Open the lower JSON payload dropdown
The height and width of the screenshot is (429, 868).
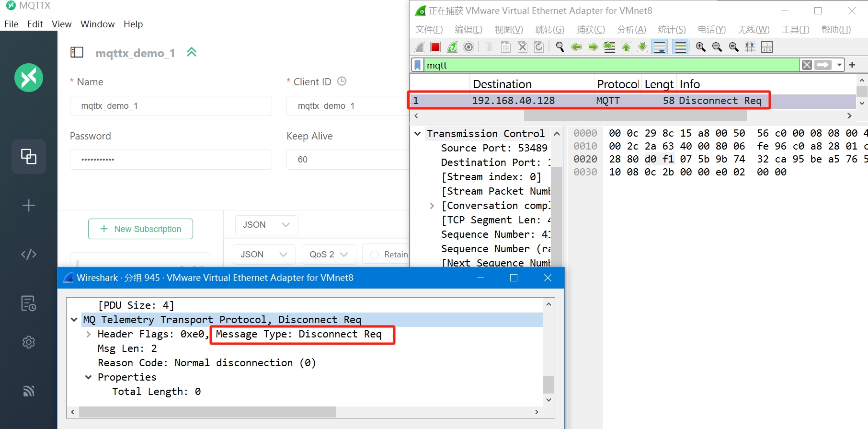pos(264,255)
